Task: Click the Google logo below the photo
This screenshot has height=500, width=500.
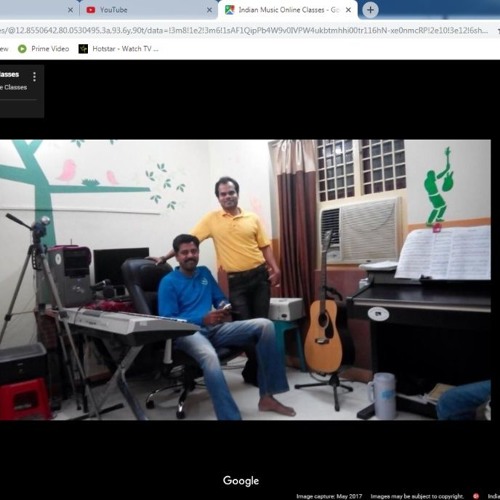Action: pyautogui.click(x=241, y=481)
